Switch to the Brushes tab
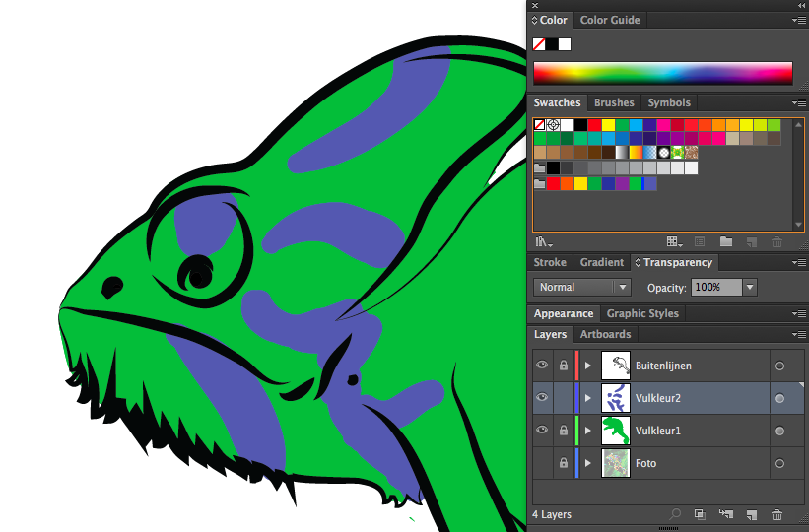 click(614, 102)
